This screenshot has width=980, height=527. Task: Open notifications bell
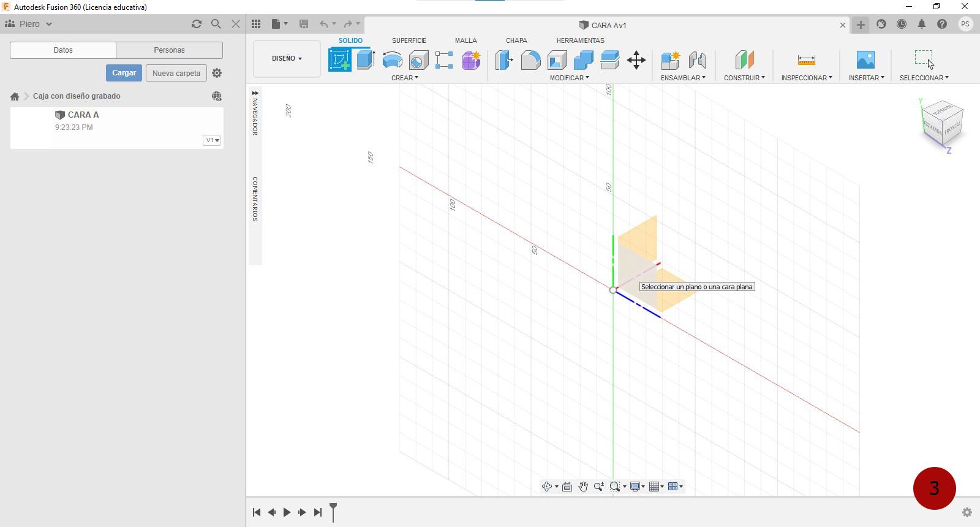coord(922,24)
